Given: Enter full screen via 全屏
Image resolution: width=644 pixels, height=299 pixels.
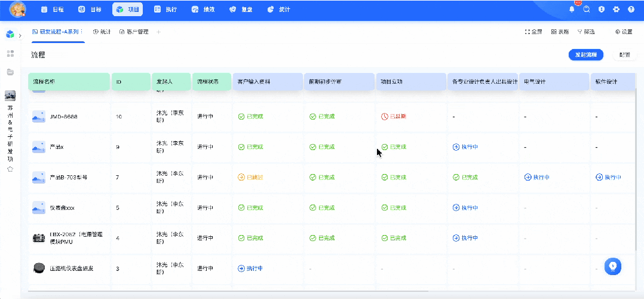Looking at the screenshot, I should (x=533, y=32).
